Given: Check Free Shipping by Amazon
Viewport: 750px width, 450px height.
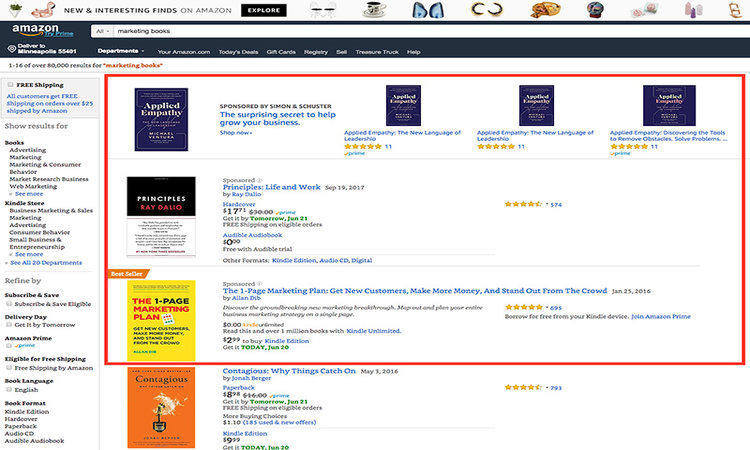Looking at the screenshot, I should coord(9,368).
